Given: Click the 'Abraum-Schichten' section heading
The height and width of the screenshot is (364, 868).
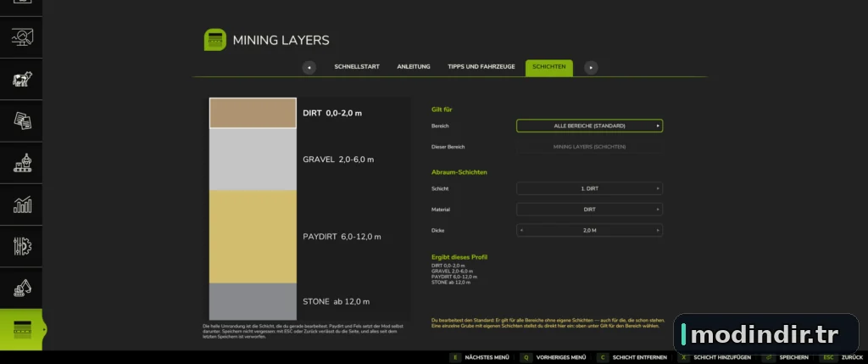Looking at the screenshot, I should click(x=459, y=172).
